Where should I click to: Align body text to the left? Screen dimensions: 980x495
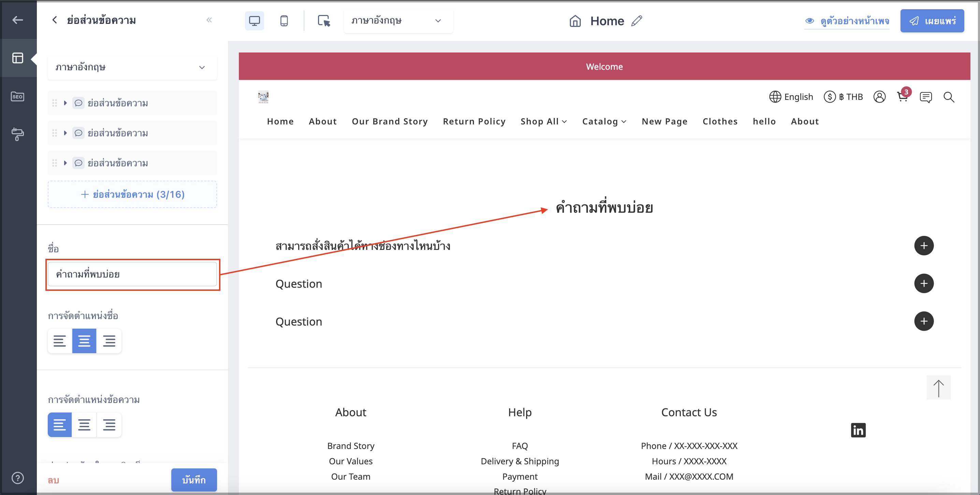coord(60,424)
